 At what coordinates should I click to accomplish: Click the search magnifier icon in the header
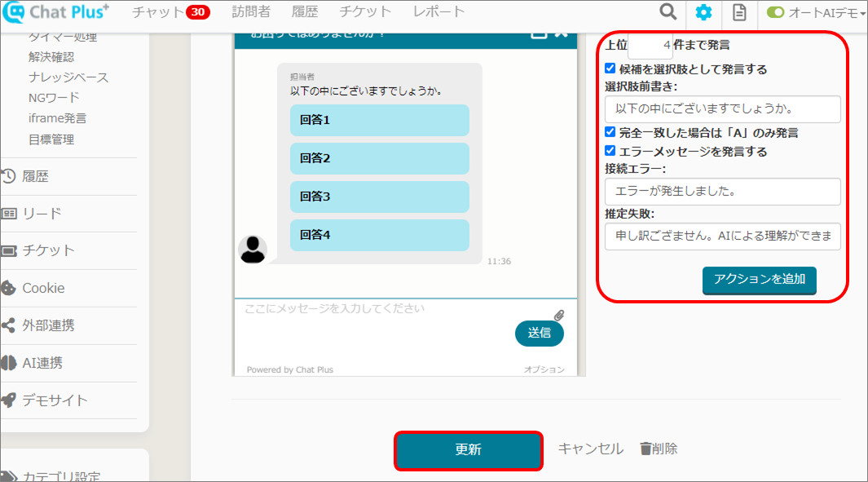668,12
